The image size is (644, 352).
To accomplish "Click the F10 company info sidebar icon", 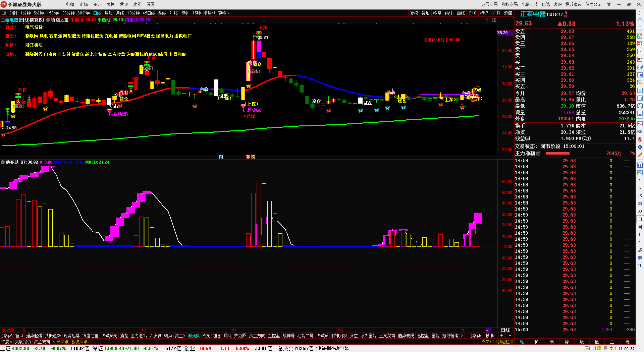I will coord(640,75).
